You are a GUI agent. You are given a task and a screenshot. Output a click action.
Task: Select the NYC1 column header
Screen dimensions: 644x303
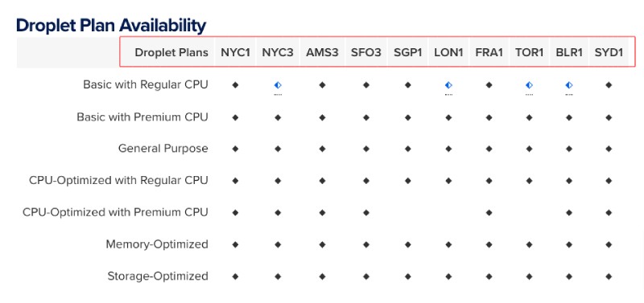pos(235,52)
